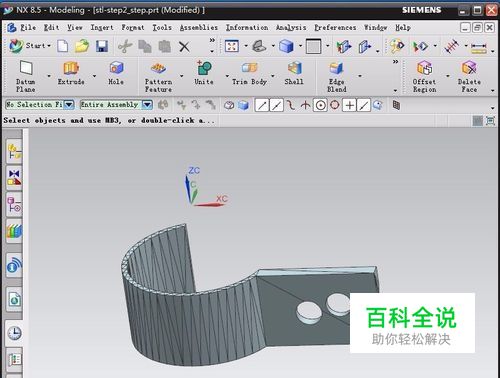The width and height of the screenshot is (500, 378).
Task: Select the Trim Body tool
Action: (249, 73)
